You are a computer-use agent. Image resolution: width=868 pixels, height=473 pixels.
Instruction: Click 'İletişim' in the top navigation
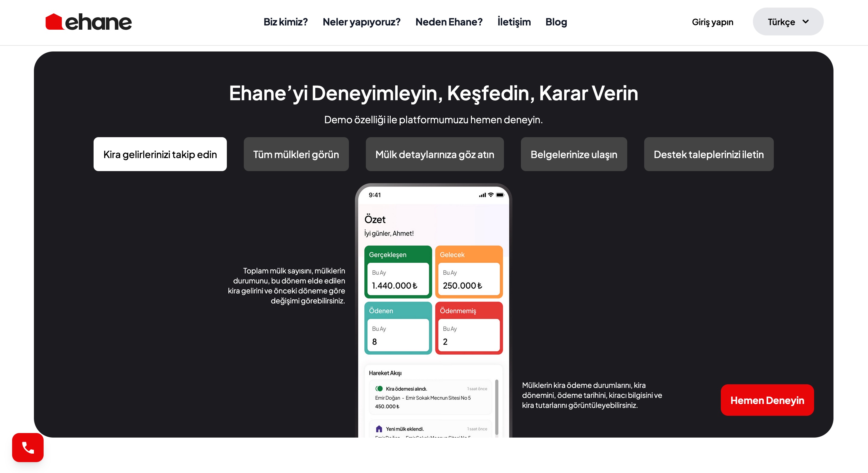click(514, 22)
